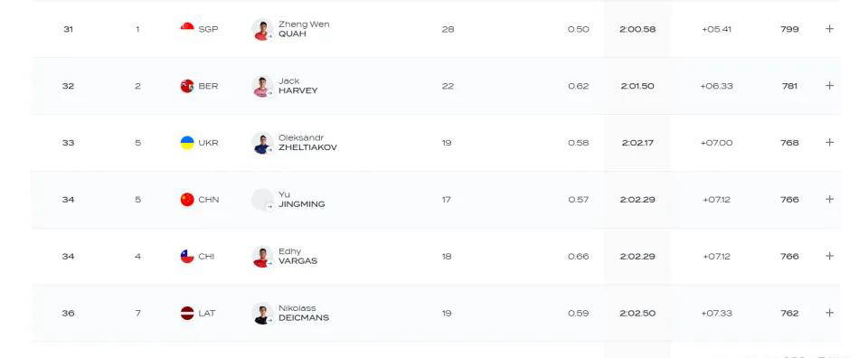Viewport: 868px width, 358px height.
Task: Click the Chile flag icon
Action: 187,256
